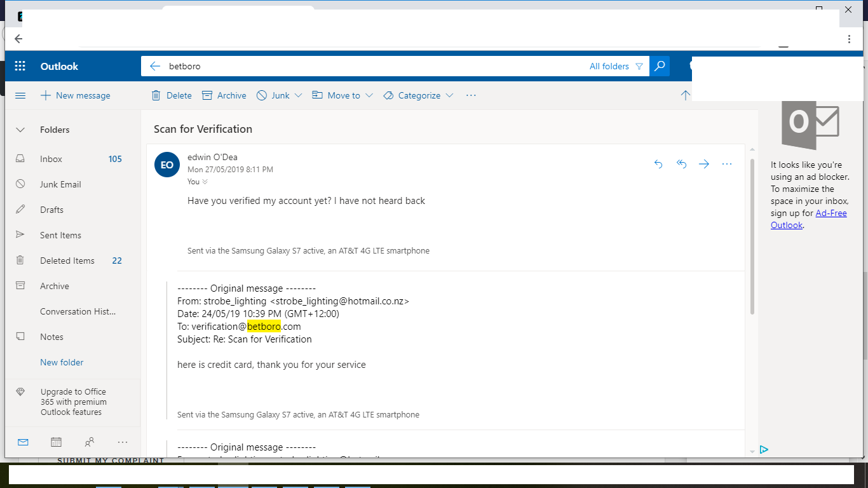The width and height of the screenshot is (868, 488).
Task: Run search with magnifier button
Action: [660, 66]
